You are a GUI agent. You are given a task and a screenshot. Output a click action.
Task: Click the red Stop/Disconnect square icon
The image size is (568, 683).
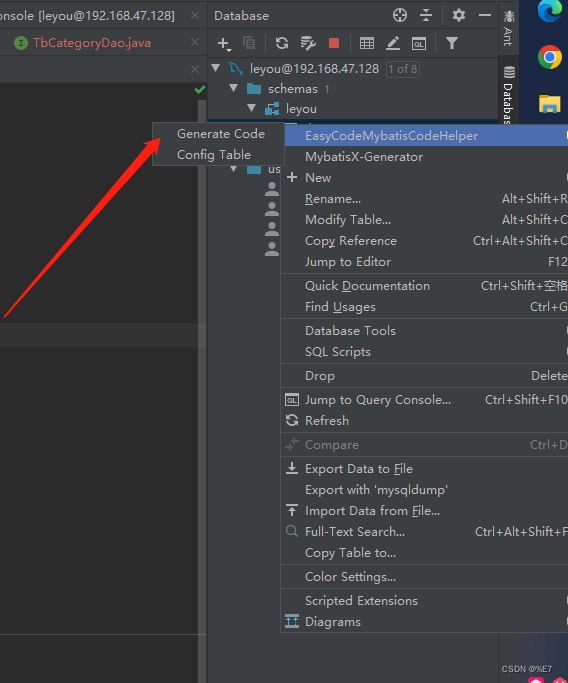click(334, 43)
